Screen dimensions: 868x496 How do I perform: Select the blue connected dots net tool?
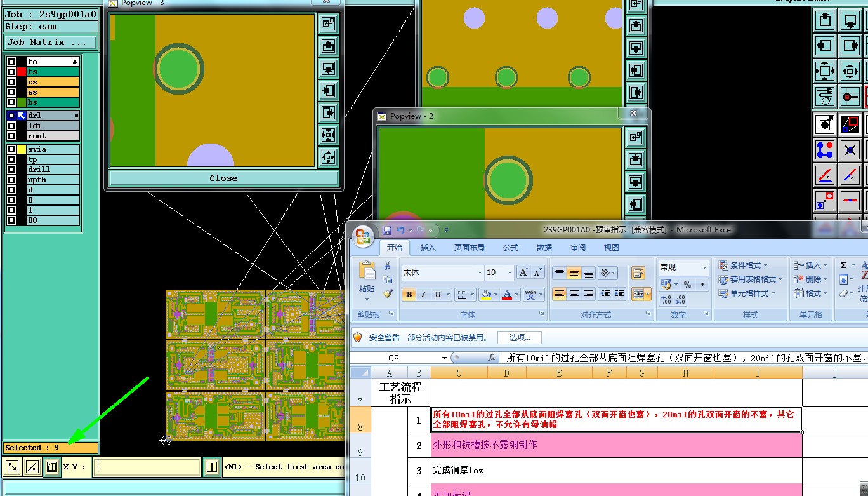click(824, 150)
